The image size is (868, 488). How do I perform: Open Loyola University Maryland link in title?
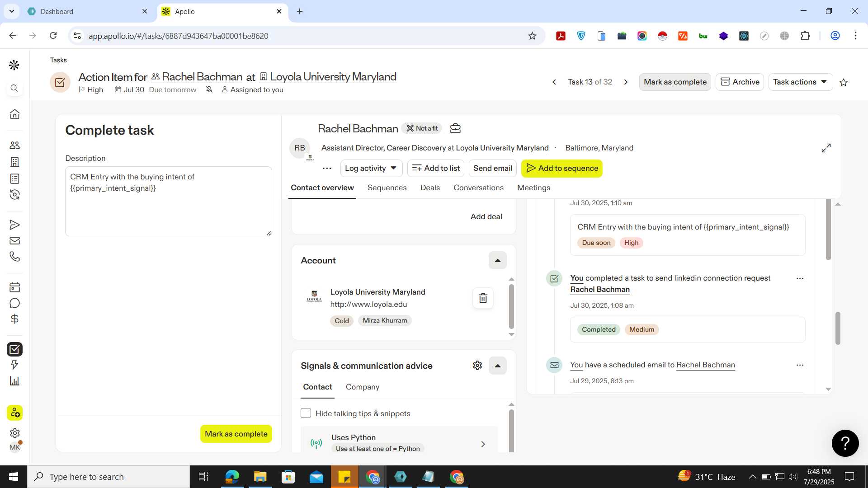333,77
